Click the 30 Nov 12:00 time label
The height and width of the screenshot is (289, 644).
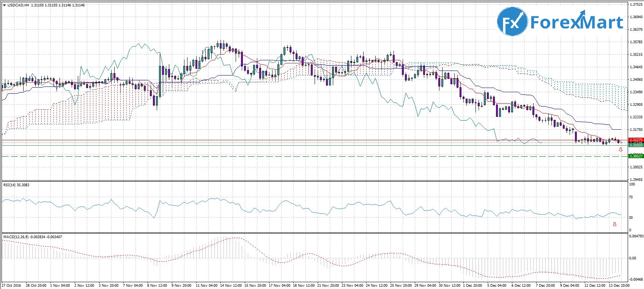(450, 286)
